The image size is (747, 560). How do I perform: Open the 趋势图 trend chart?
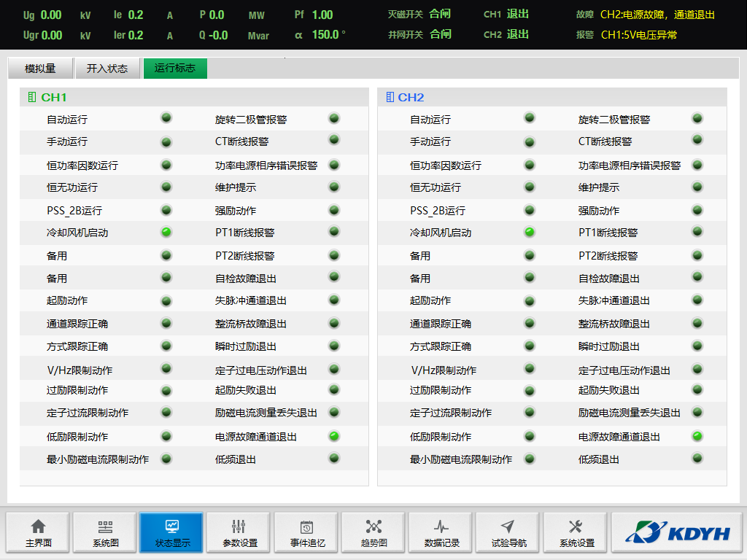point(373,533)
